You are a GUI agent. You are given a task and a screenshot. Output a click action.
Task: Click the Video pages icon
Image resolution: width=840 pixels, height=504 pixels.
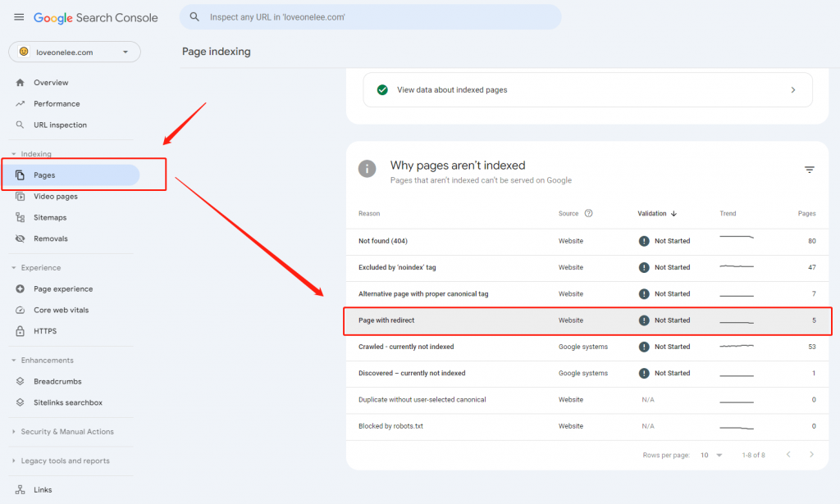tap(20, 197)
